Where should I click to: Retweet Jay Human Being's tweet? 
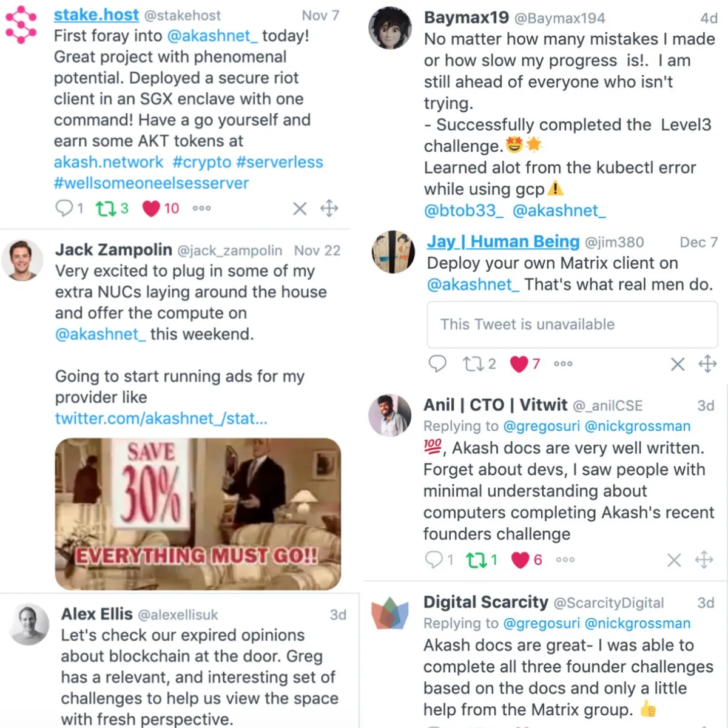click(473, 364)
